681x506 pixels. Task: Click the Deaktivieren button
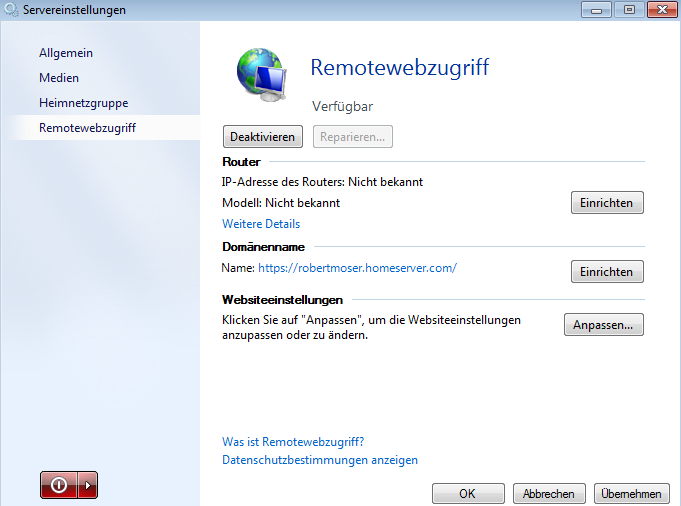point(263,136)
